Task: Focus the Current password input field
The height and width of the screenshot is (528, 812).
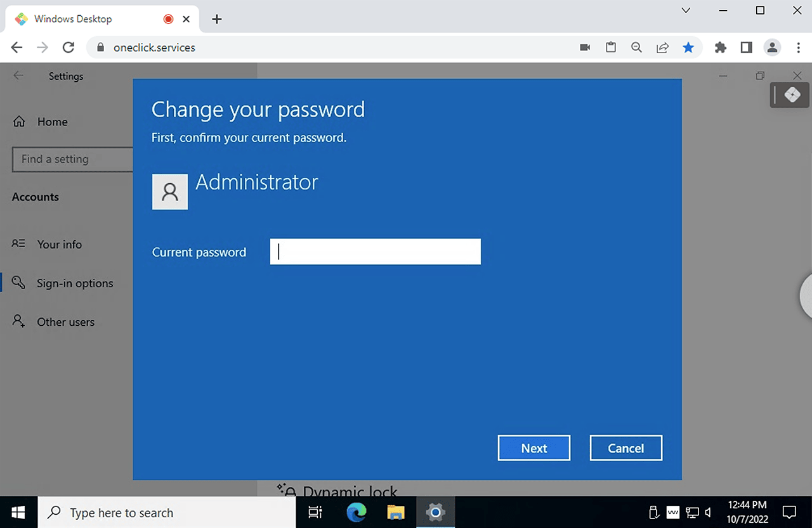Action: point(375,252)
